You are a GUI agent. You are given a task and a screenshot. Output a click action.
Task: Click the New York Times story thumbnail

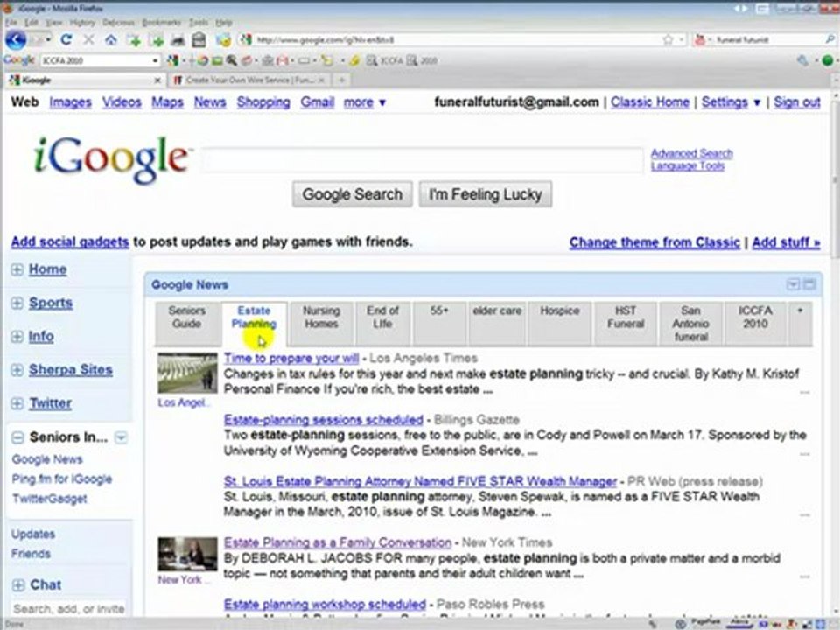coord(187,555)
